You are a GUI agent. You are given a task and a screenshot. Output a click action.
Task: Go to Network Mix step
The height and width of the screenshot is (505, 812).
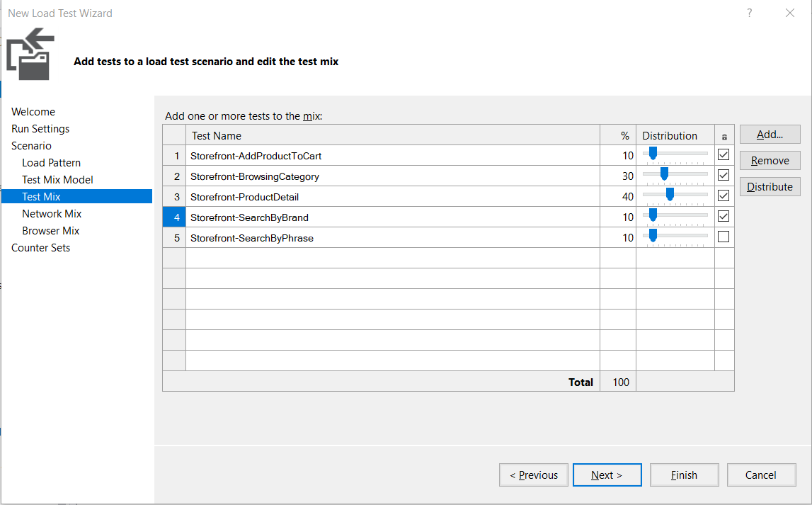coord(52,214)
